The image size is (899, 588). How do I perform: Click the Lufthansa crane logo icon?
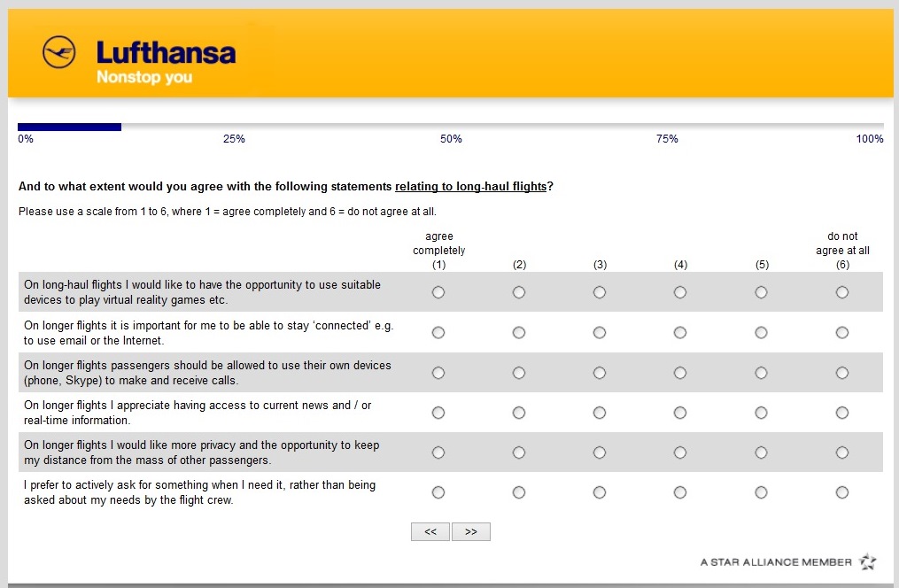tap(59, 52)
